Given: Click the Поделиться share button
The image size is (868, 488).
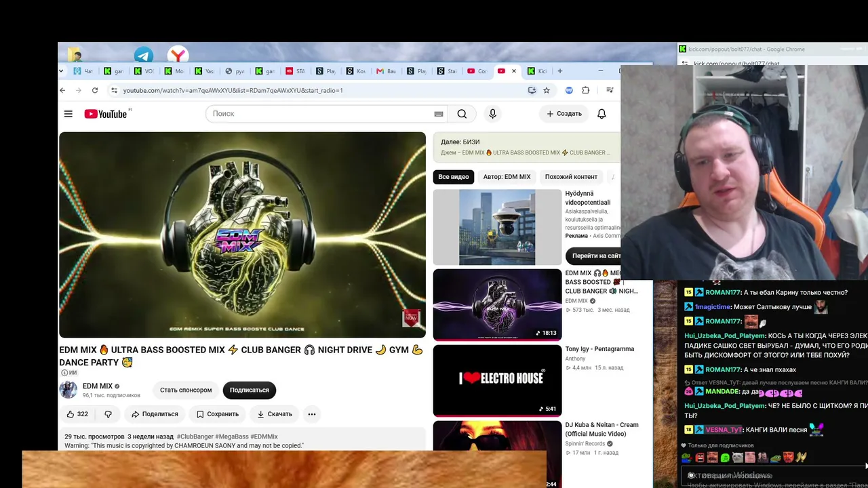Looking at the screenshot, I should pyautogui.click(x=155, y=414).
